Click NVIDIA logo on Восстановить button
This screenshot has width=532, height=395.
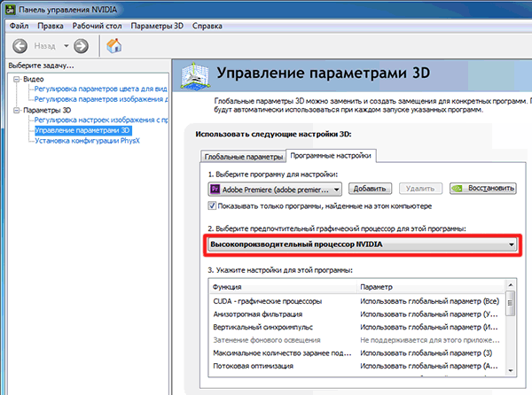[458, 189]
